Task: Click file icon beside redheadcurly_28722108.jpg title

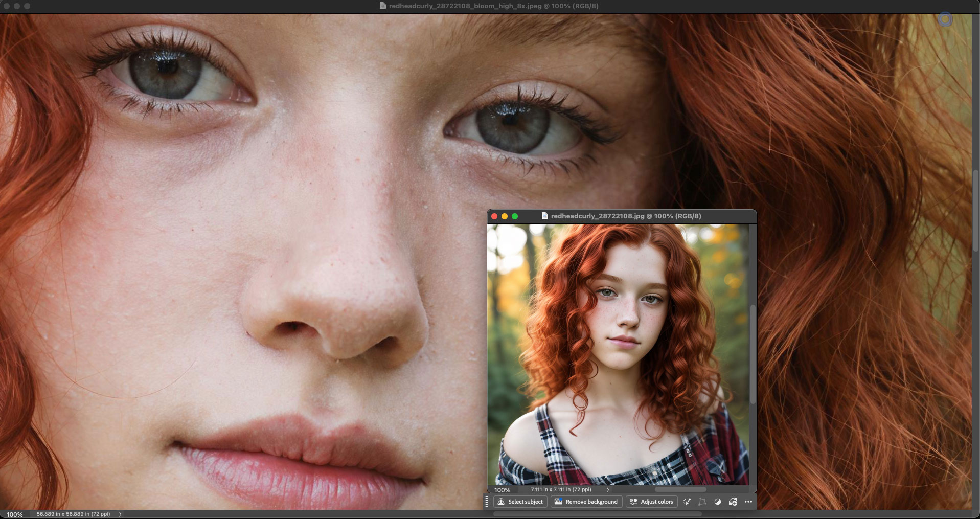Action: point(544,216)
